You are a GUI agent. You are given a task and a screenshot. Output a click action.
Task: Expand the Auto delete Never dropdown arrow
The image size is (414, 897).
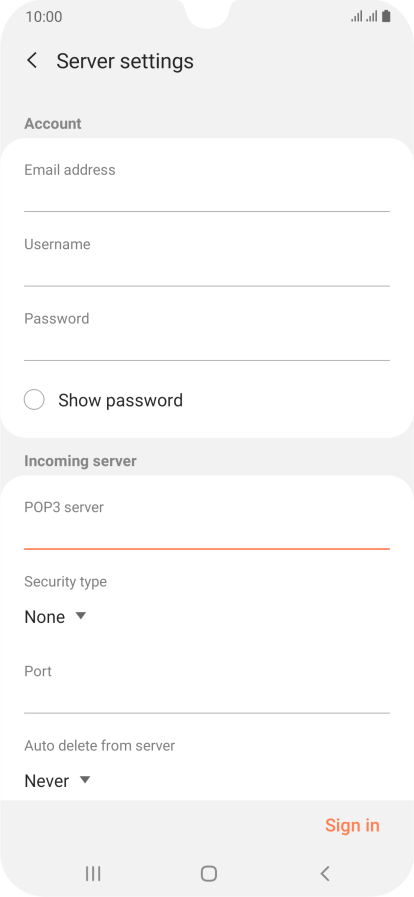pos(85,780)
